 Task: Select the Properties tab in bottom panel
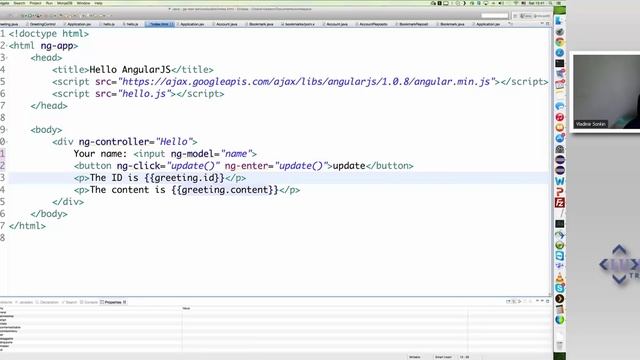click(113, 302)
